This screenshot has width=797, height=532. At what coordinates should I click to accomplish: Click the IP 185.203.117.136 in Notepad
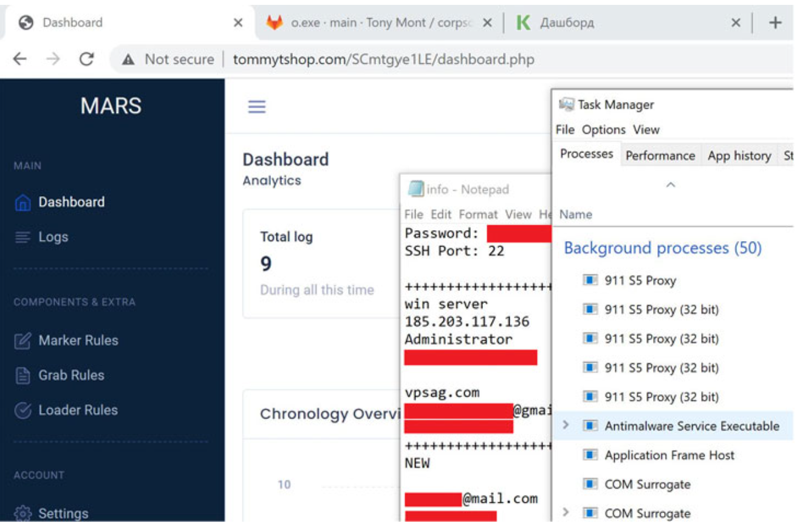click(467, 322)
